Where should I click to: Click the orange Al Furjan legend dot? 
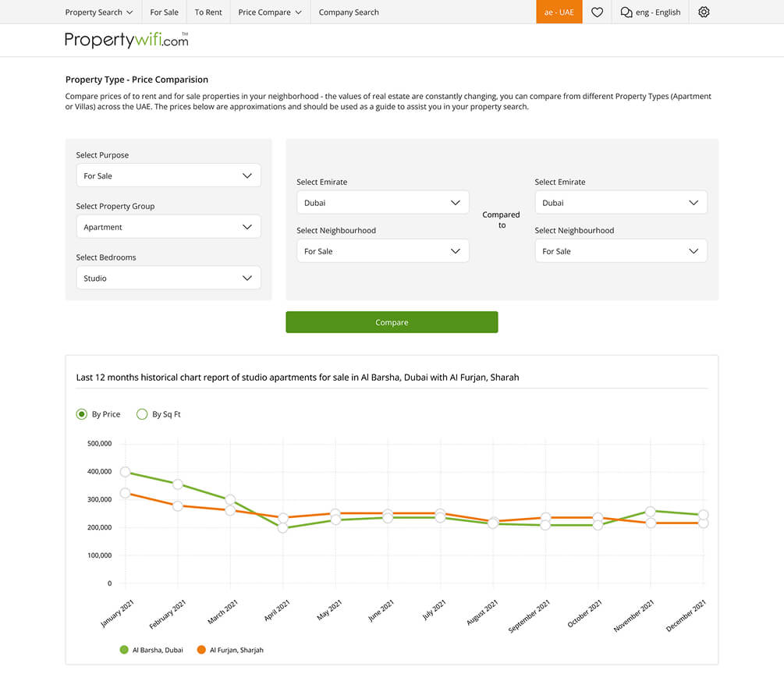coord(201,650)
